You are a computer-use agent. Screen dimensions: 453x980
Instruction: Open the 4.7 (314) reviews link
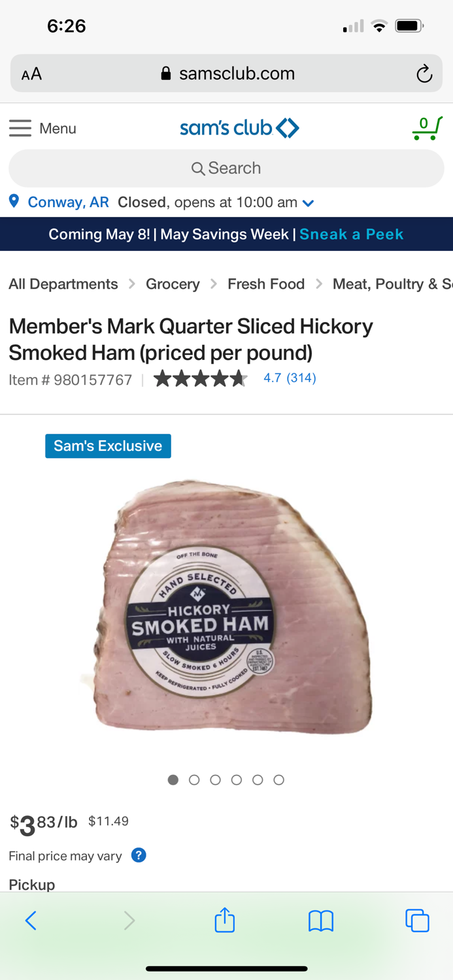point(290,378)
